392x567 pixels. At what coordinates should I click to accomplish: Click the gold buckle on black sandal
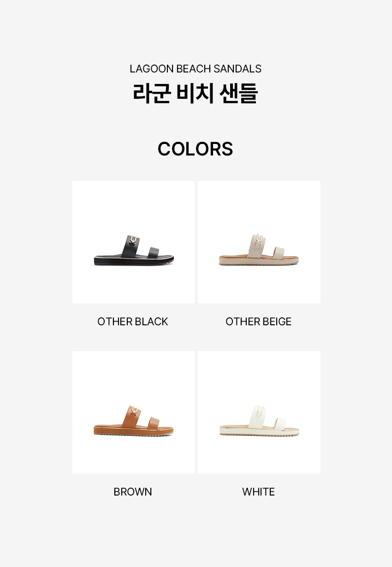tap(134, 240)
